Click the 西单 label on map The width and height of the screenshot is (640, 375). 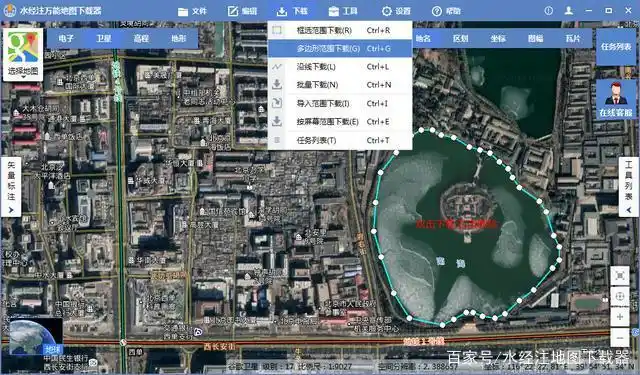tap(137, 352)
